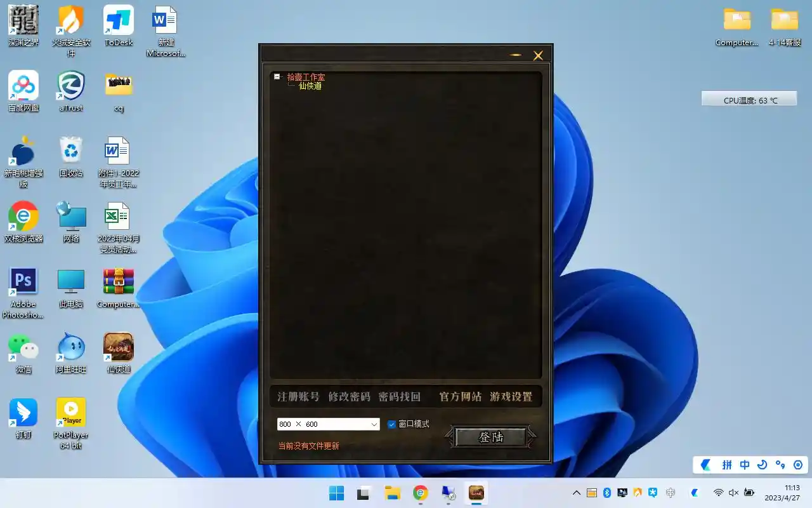Open File Explorer from the taskbar
This screenshot has width=812, height=508.
pos(392,493)
